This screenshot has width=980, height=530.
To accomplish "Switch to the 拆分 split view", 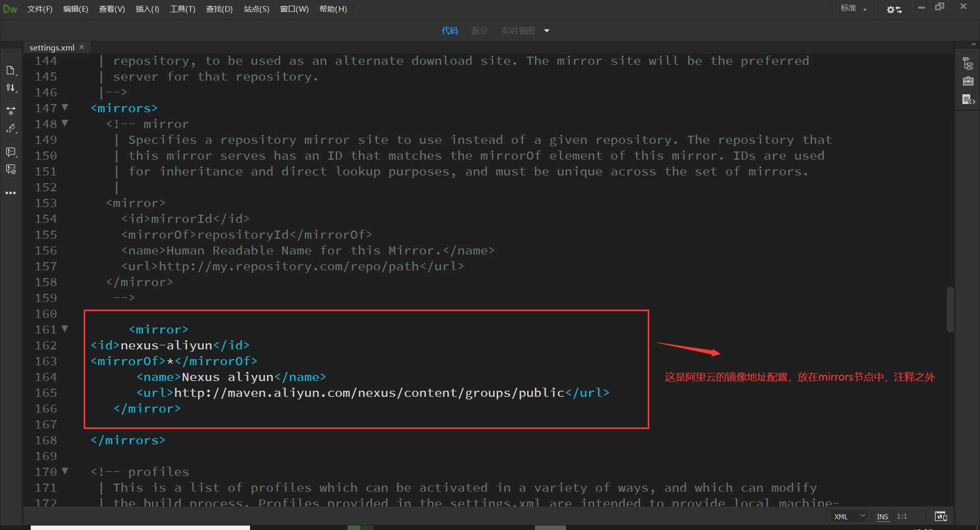I will [479, 31].
